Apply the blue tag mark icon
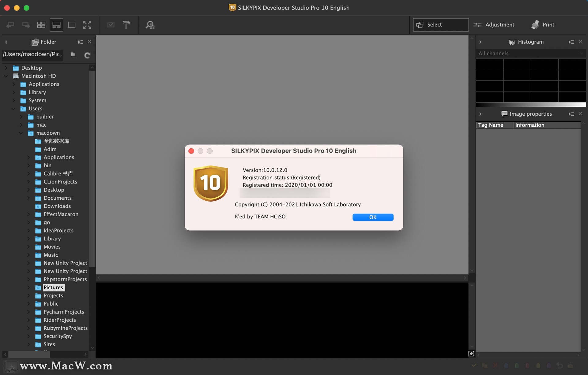588x375 pixels. pyautogui.click(x=506, y=365)
